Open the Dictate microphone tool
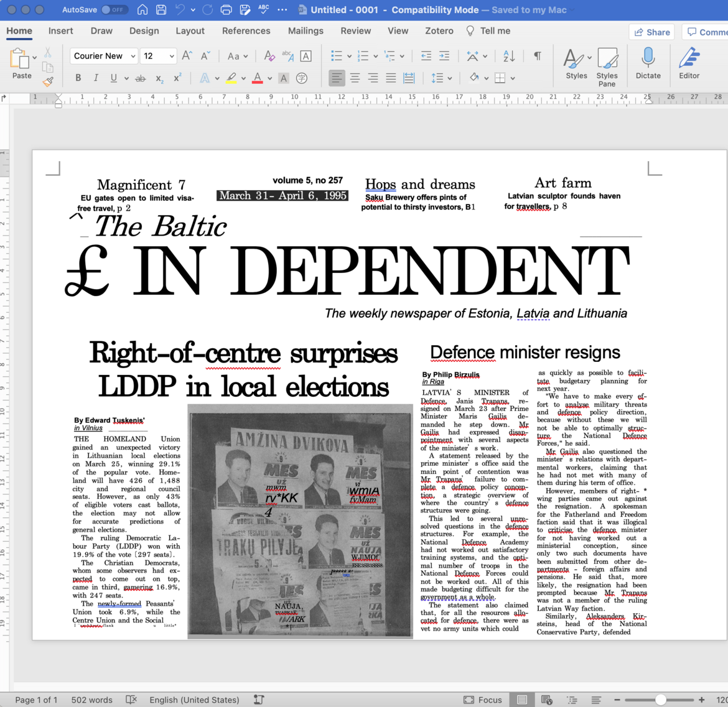The width and height of the screenshot is (728, 707). coord(648,63)
